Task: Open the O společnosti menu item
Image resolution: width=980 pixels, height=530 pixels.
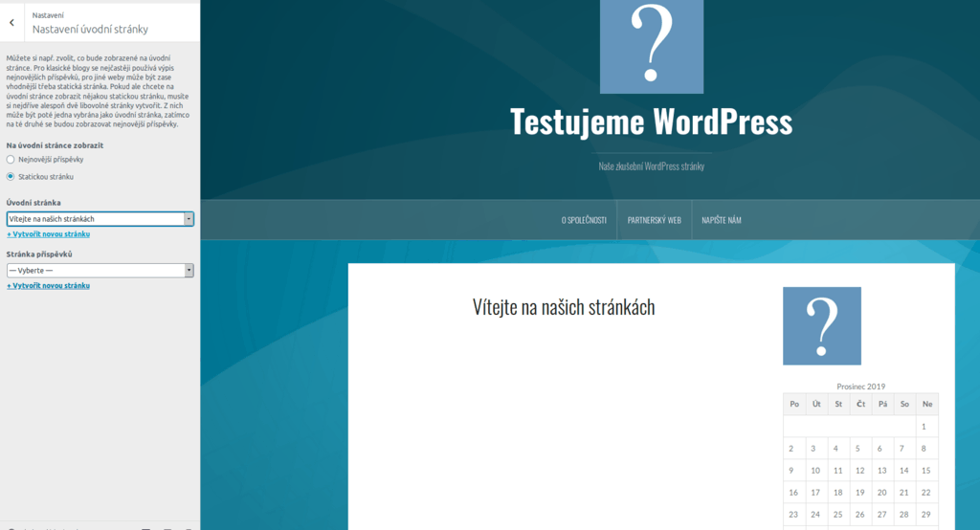Action: pyautogui.click(x=584, y=220)
